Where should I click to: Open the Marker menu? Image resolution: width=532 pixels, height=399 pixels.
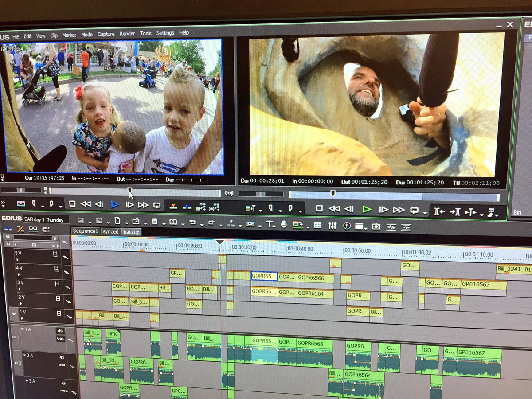tap(69, 35)
